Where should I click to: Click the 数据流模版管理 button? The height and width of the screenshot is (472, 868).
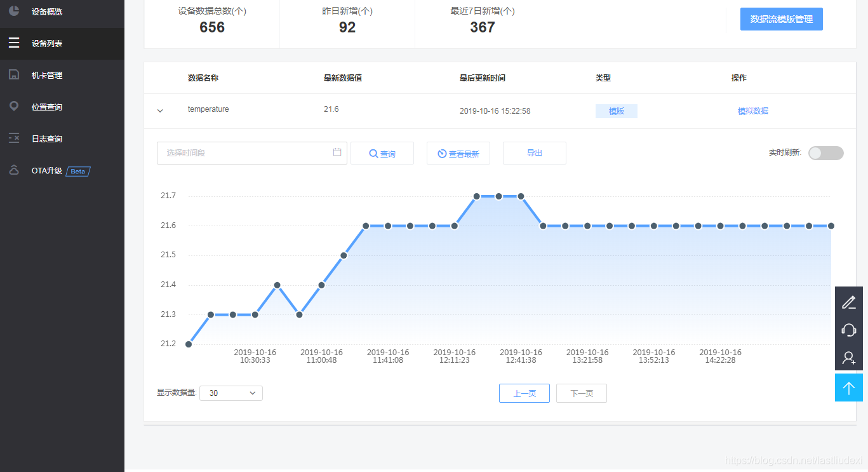coord(782,19)
